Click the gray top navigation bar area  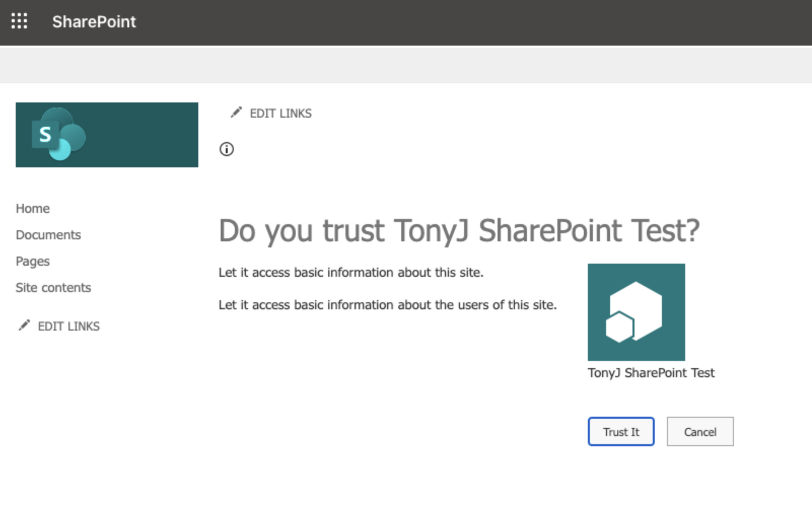click(x=406, y=64)
